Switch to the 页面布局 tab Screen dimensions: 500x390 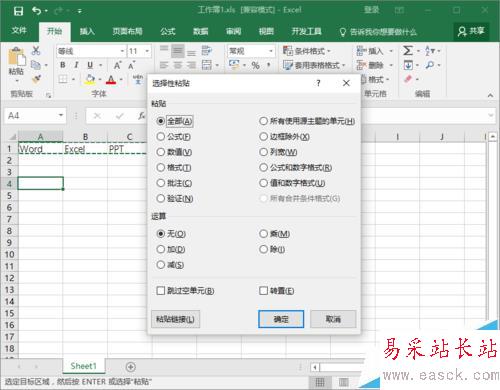[x=127, y=31]
